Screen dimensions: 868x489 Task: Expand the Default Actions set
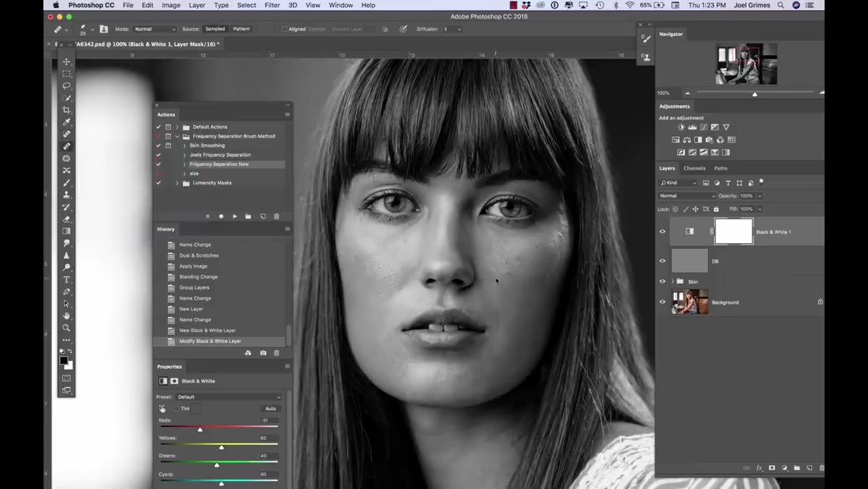pos(177,127)
